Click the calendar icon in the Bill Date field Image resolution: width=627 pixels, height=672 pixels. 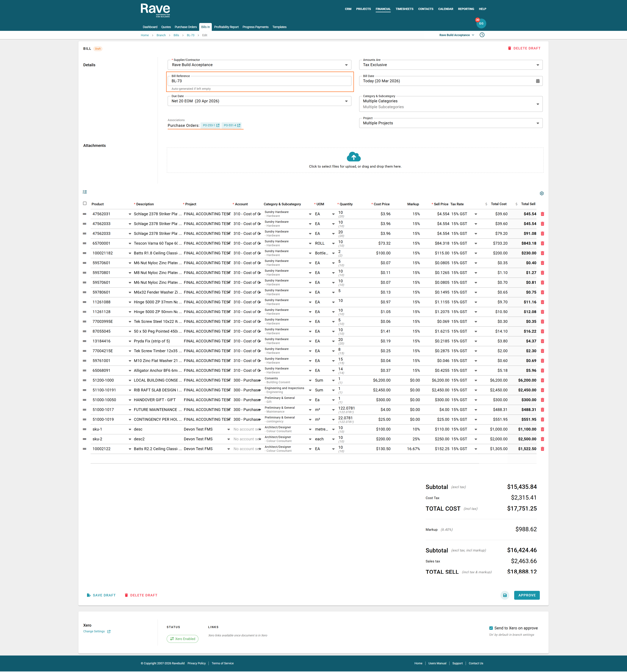[537, 81]
